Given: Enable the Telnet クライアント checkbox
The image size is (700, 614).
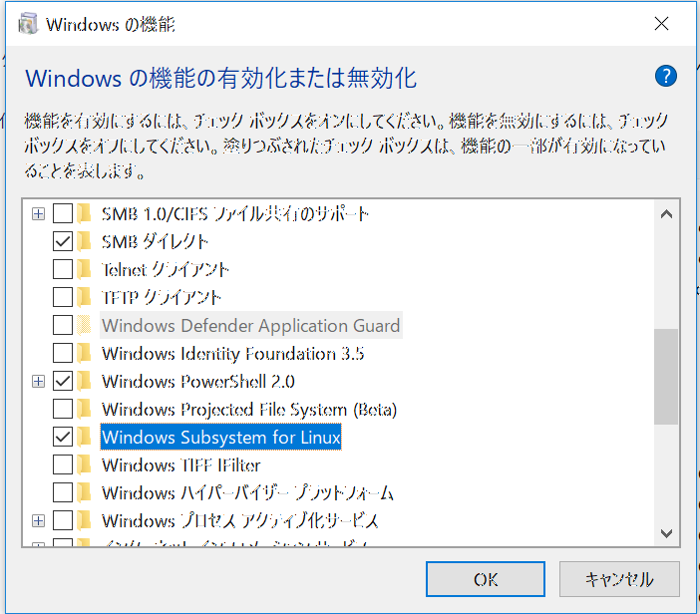Looking at the screenshot, I should [63, 269].
